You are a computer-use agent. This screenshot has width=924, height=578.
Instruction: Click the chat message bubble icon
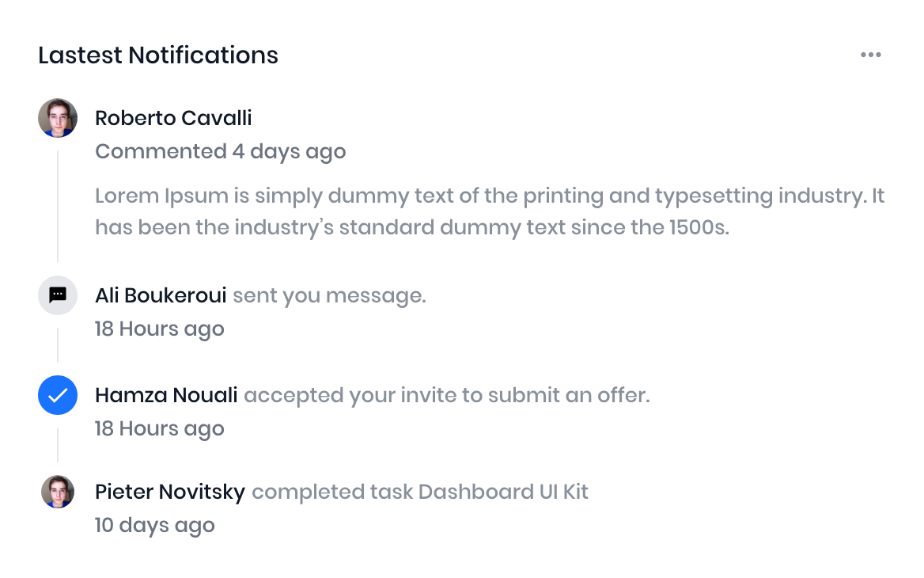tap(58, 295)
